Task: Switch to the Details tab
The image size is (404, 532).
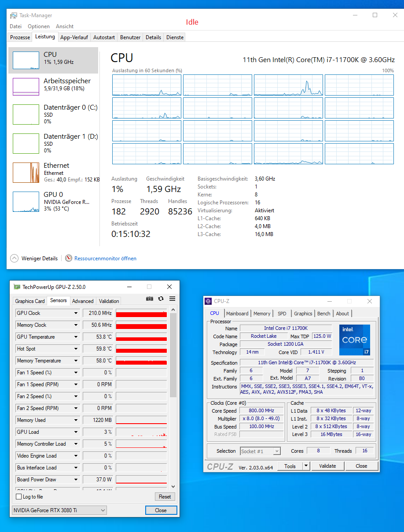Action: click(153, 37)
